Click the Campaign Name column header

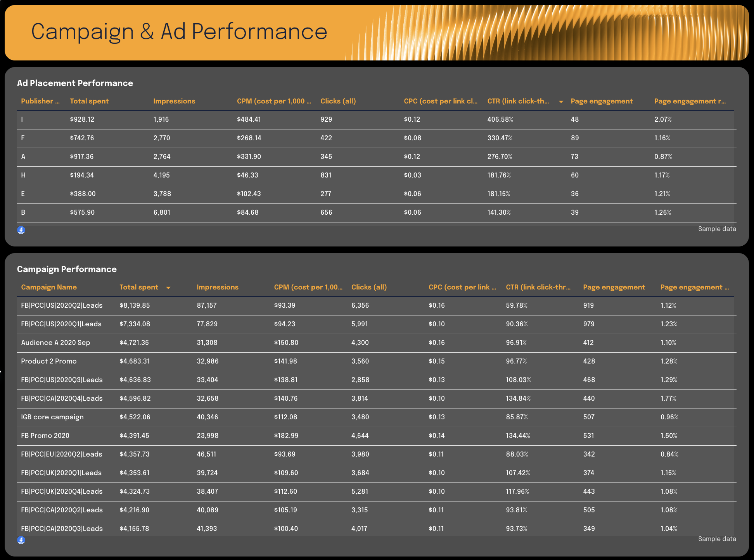click(49, 287)
